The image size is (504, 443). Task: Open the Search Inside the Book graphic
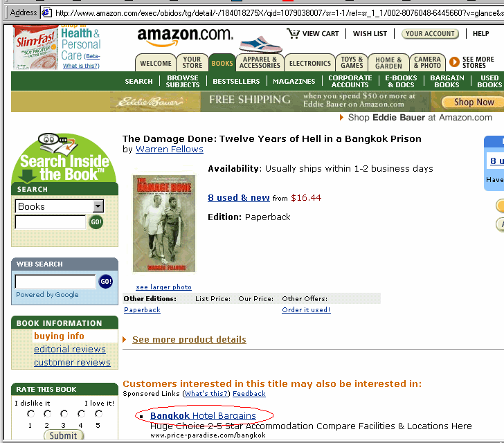tap(64, 159)
